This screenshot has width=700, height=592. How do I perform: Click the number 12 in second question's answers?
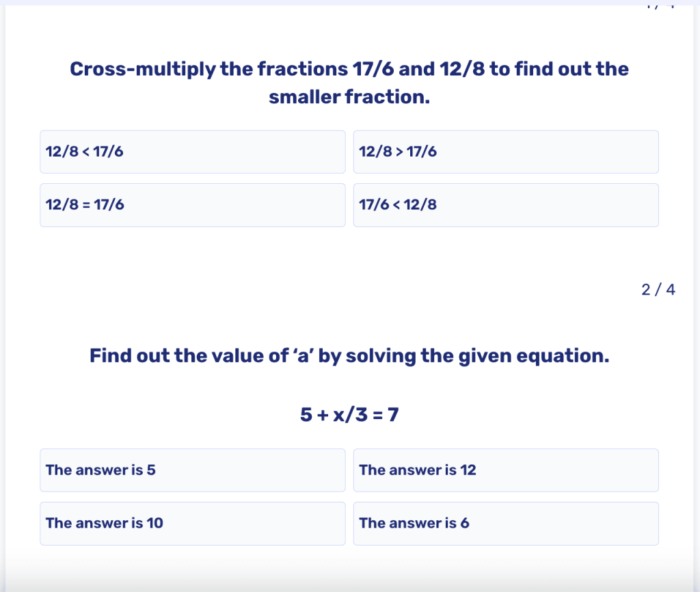click(468, 470)
